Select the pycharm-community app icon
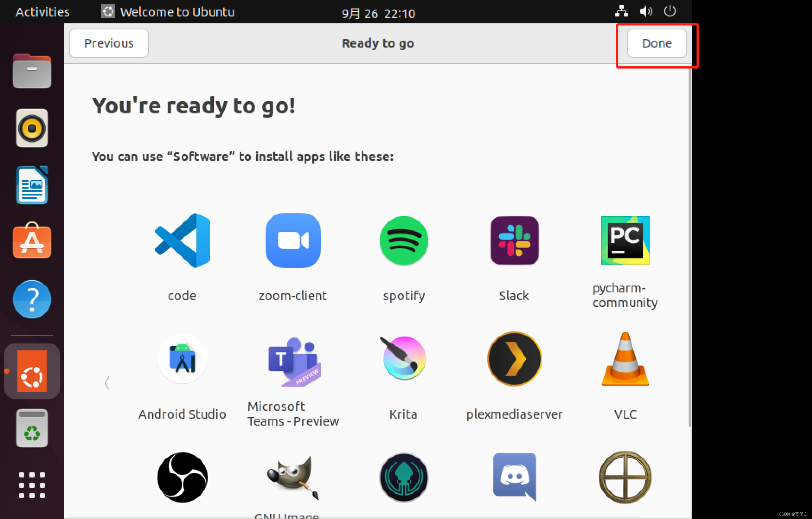Screen dimensions: 812x519 625,240
